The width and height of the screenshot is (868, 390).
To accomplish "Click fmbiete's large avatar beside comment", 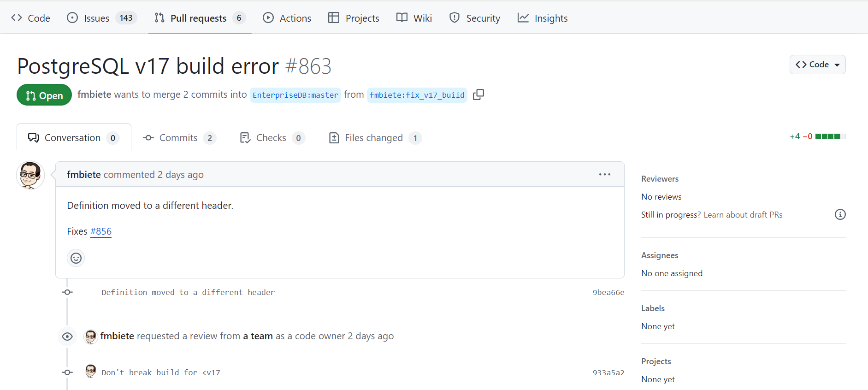I will click(x=30, y=175).
